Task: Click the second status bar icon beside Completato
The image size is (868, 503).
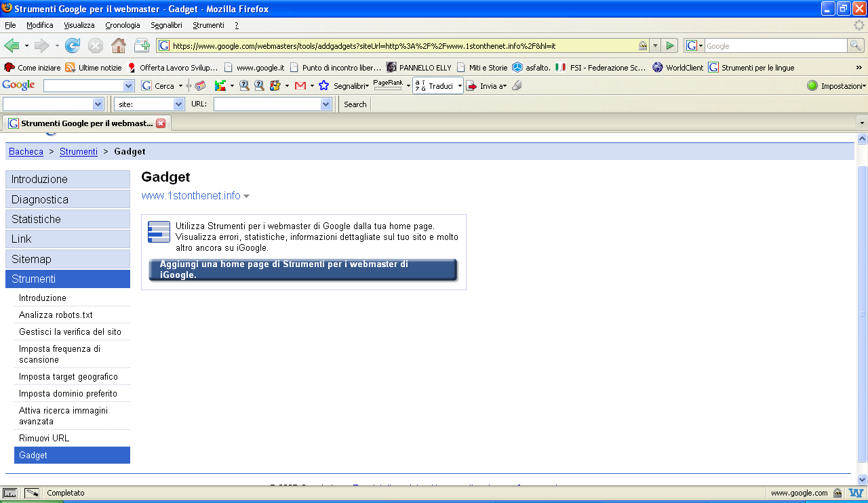Action: pyautogui.click(x=32, y=494)
